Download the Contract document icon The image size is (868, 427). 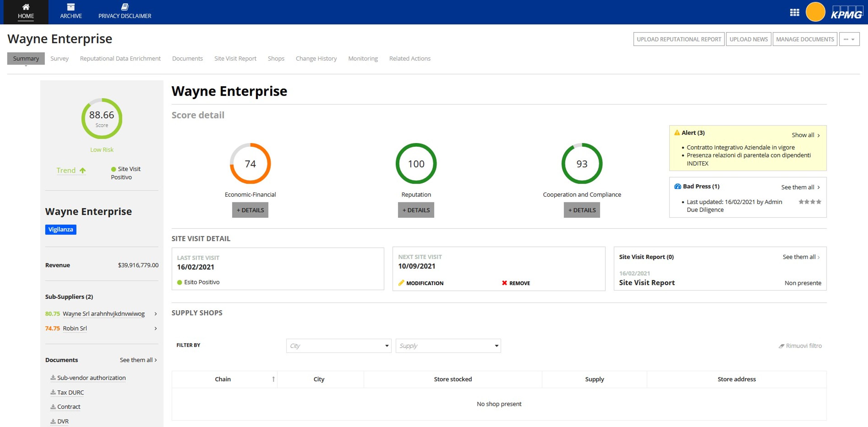[x=53, y=406]
